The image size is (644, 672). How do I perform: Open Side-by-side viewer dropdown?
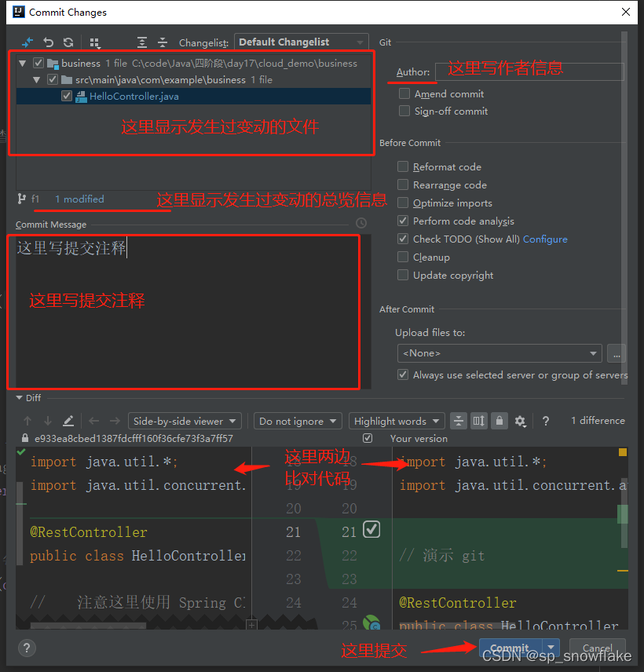click(185, 422)
